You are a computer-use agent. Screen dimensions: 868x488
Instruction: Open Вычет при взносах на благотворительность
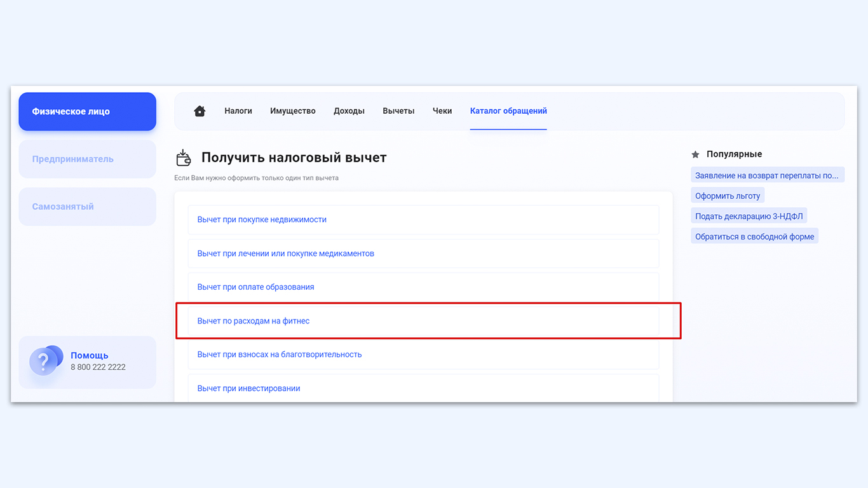[423, 355]
